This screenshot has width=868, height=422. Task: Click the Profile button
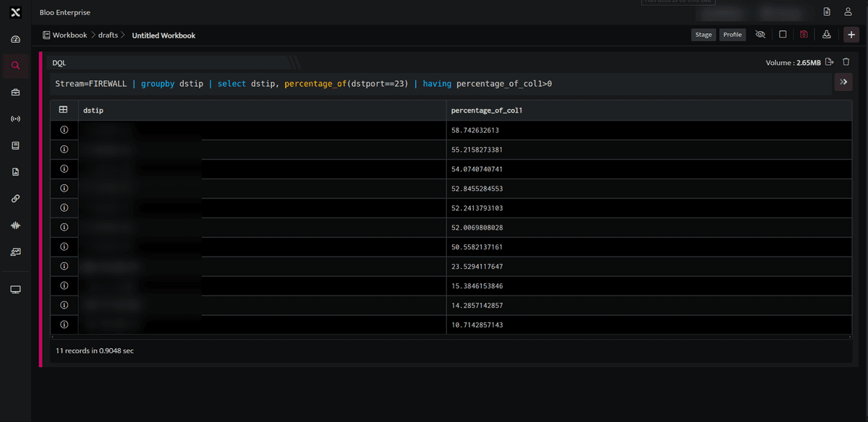point(733,35)
